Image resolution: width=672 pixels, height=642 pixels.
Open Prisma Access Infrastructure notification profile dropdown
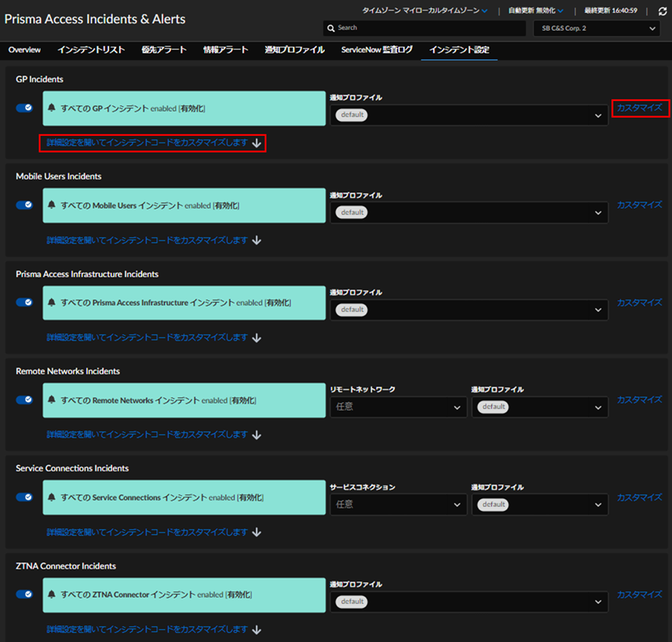pos(469,310)
